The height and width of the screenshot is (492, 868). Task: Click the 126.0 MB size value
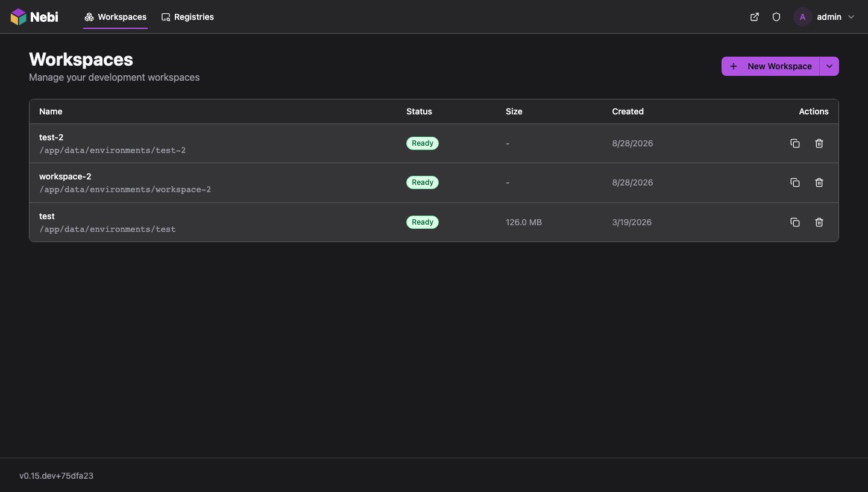[x=524, y=222]
